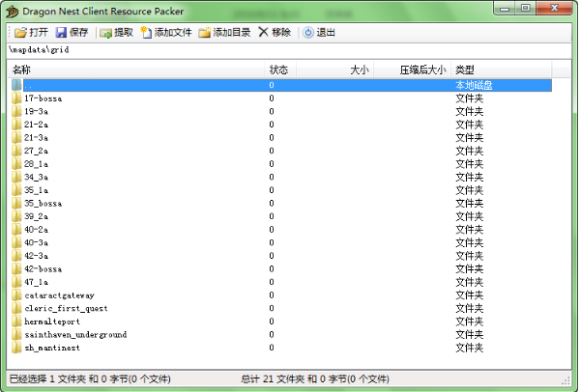Viewport: 580px width, 392px height.
Task: Click the 退出 toolbar button label
Action: pyautogui.click(x=326, y=33)
